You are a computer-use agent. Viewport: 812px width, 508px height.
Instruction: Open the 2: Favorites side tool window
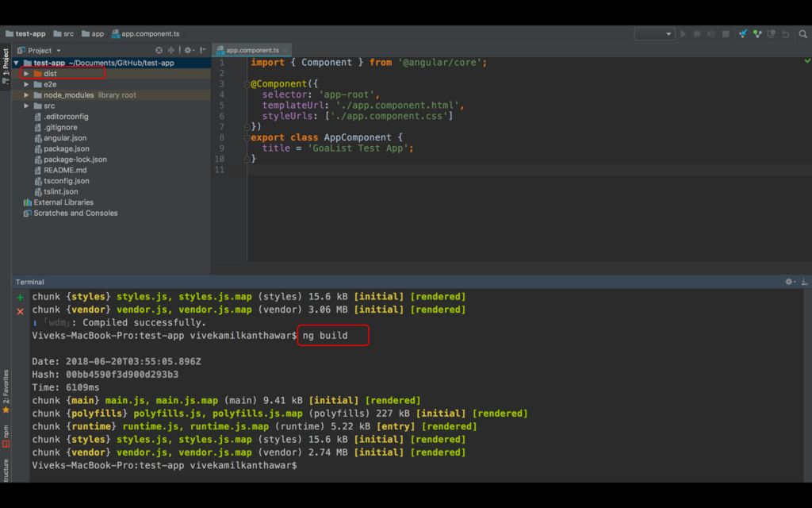point(6,391)
